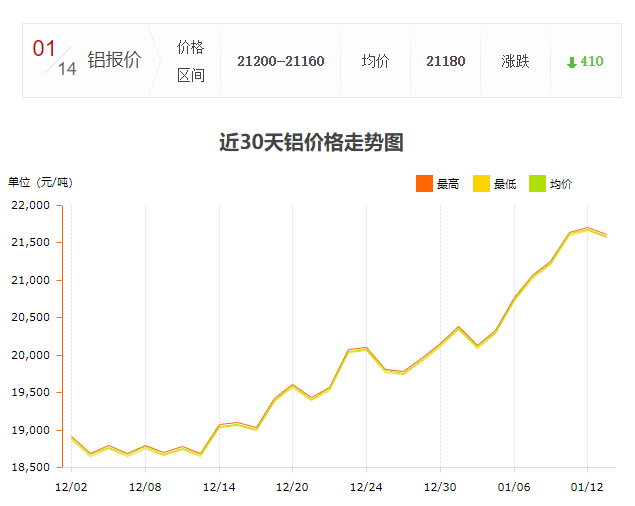Click the 12/24 date label
The width and height of the screenshot is (635, 506).
point(366,487)
